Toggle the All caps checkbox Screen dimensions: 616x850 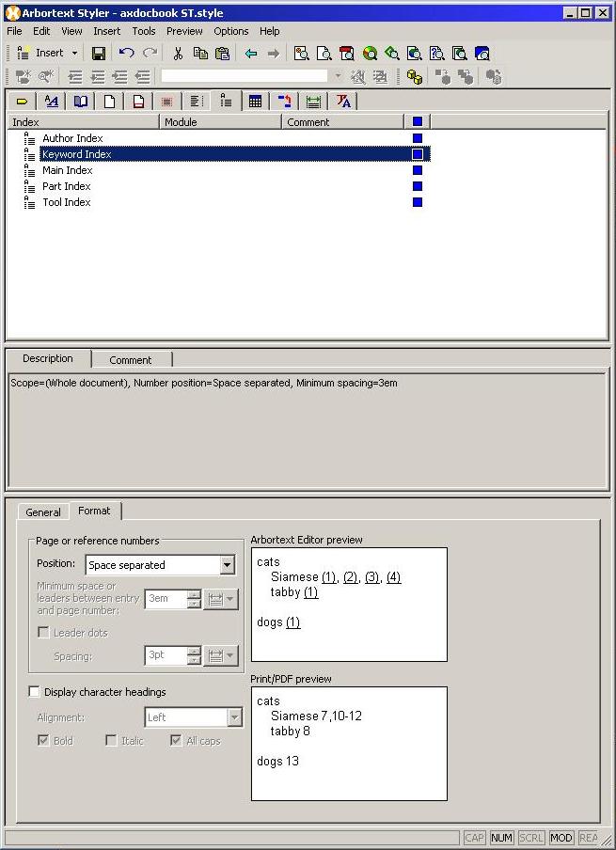pos(176,741)
